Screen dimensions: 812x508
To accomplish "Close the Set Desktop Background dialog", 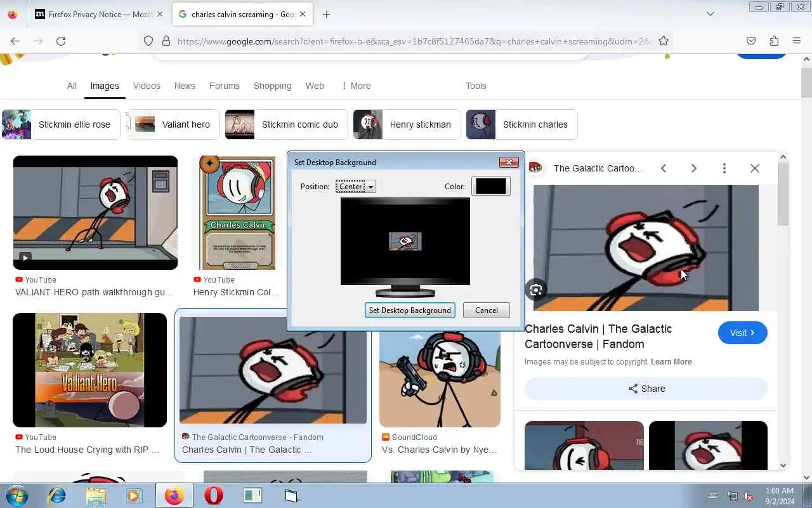I will 509,163.
